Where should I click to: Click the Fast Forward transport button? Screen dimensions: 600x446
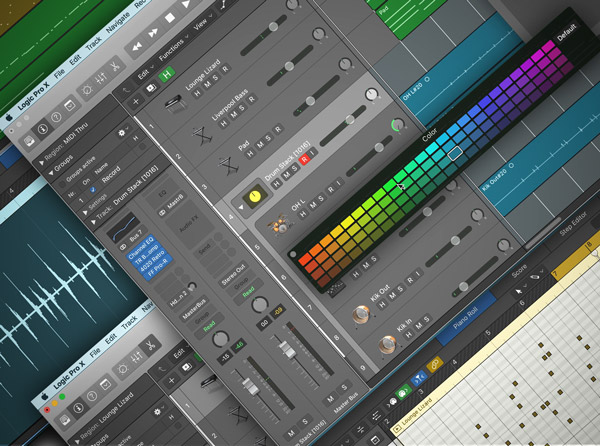coord(153,33)
